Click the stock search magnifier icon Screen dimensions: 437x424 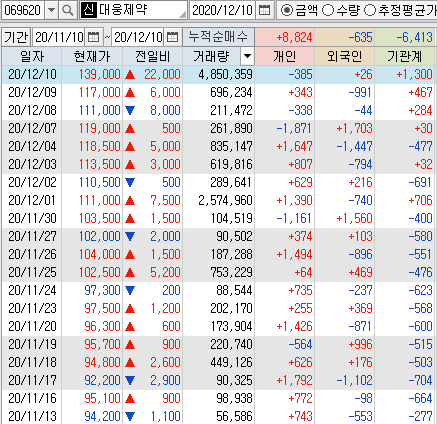(x=68, y=10)
